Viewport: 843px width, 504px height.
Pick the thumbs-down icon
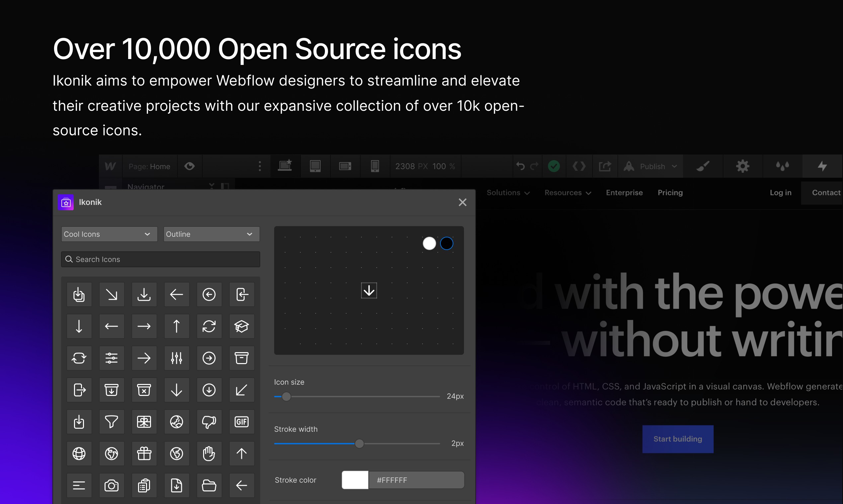209,422
